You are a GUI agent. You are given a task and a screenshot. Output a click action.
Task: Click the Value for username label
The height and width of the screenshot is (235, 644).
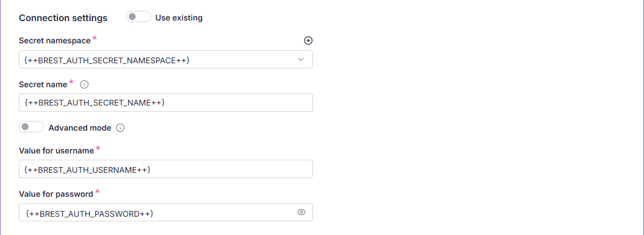tap(56, 151)
